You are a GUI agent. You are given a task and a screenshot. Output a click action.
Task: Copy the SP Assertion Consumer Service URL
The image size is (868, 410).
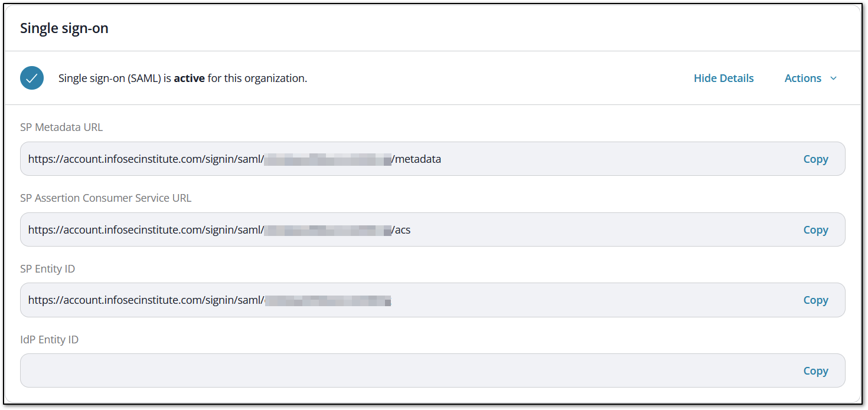click(x=815, y=229)
